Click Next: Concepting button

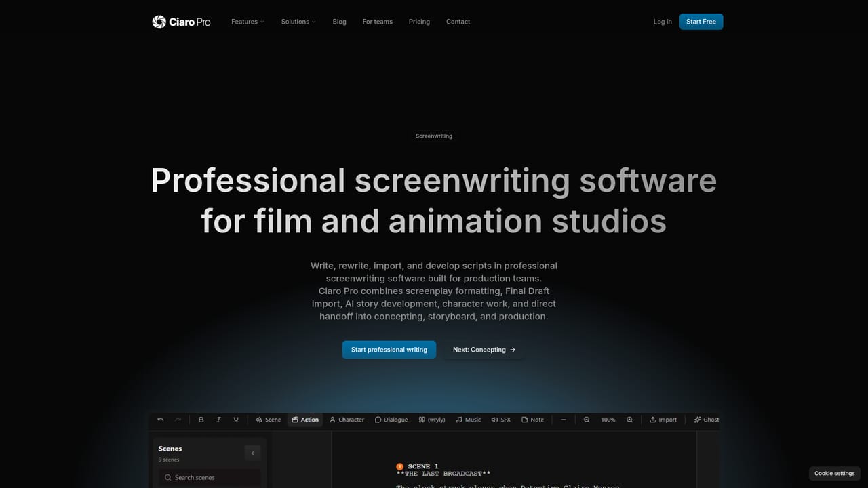pyautogui.click(x=484, y=350)
